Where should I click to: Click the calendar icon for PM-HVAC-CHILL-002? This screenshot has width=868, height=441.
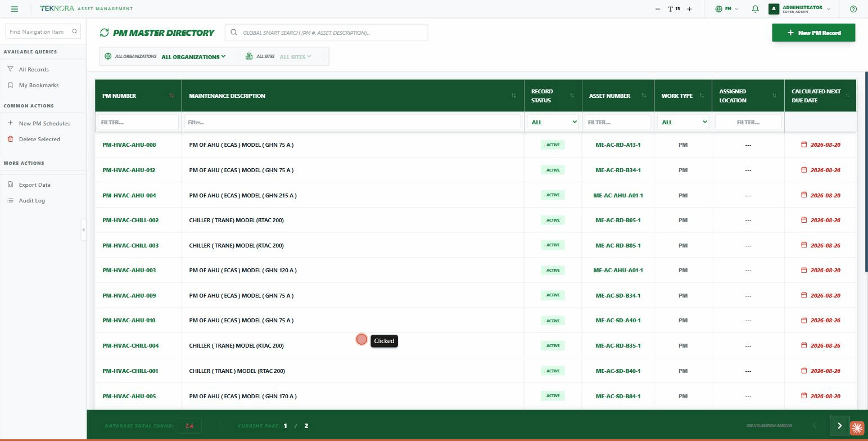(x=804, y=220)
